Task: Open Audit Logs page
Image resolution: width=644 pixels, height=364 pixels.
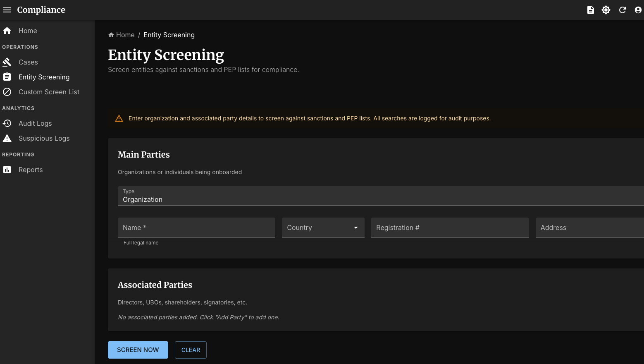Action: coord(47,123)
